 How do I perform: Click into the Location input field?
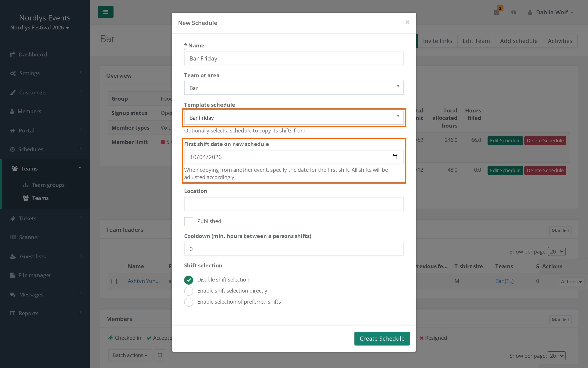point(294,204)
